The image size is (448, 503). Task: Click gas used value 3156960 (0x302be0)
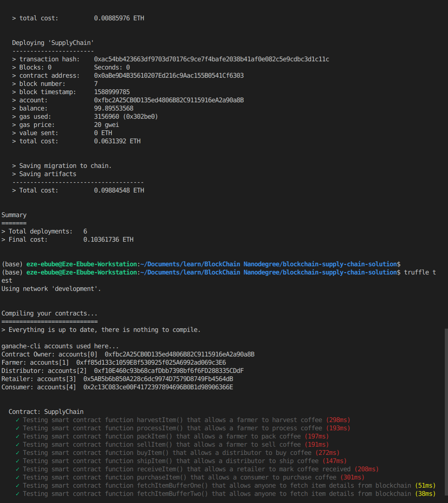(126, 117)
